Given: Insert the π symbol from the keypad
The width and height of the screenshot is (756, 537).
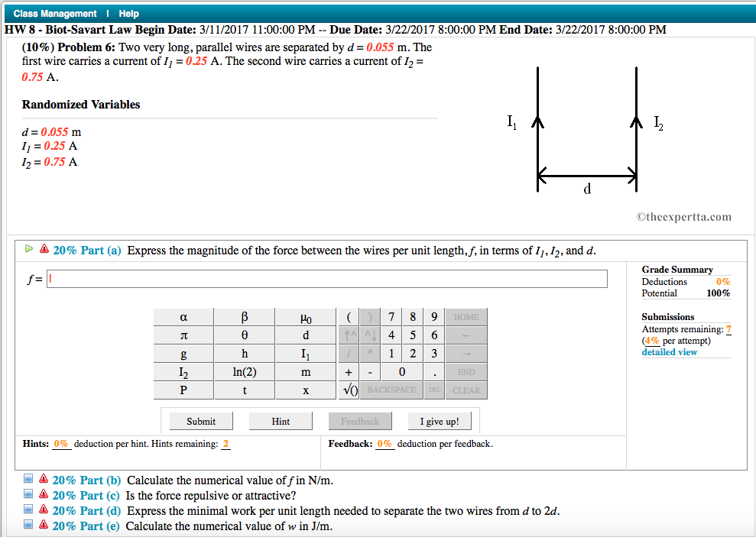Looking at the screenshot, I should pos(183,335).
